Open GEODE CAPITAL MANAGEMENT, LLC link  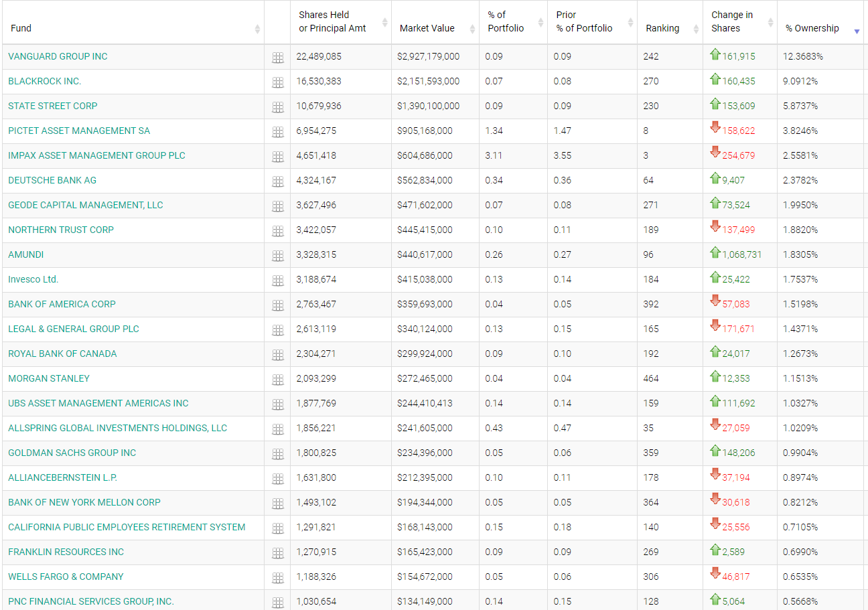pos(86,205)
